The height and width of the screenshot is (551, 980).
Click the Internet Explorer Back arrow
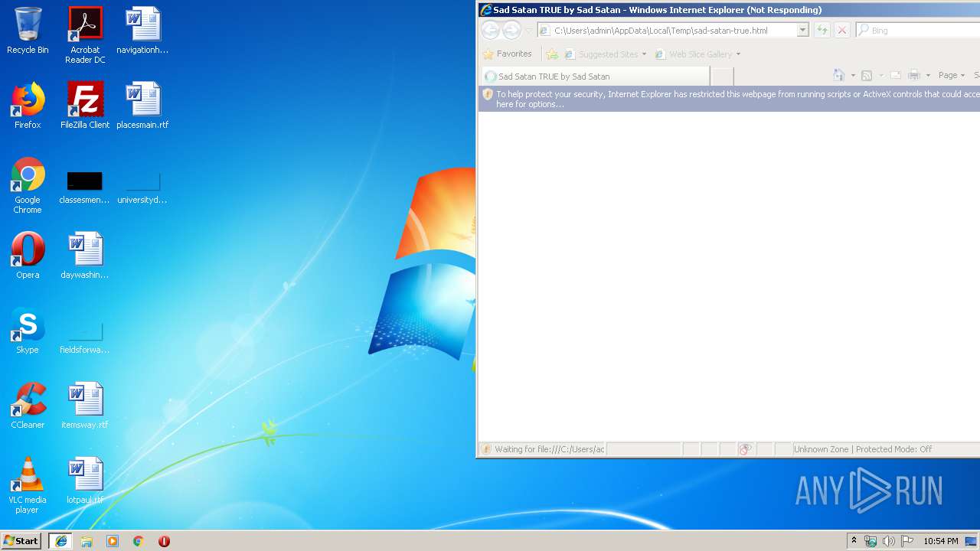coord(491,30)
